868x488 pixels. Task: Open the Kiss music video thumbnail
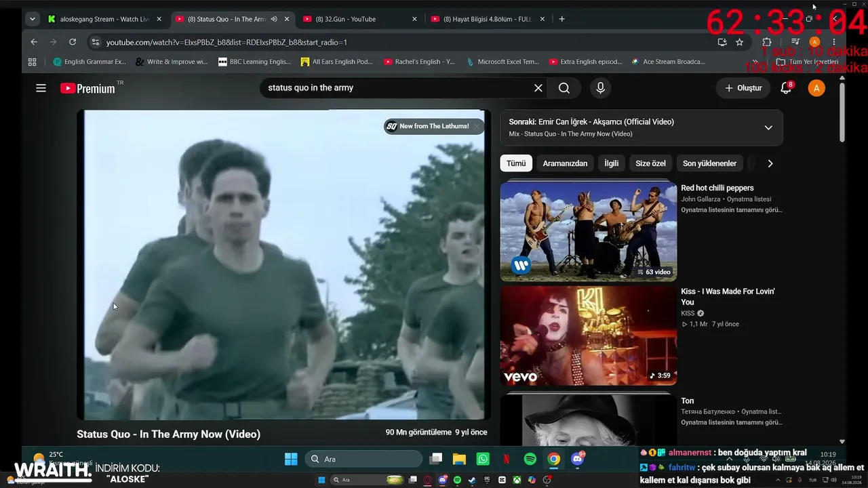click(589, 335)
